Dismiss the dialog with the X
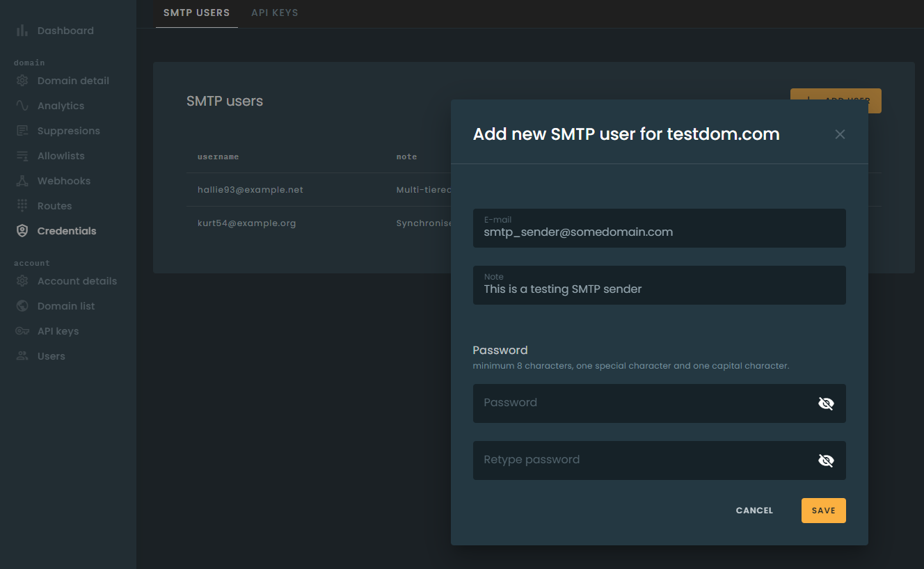 pyautogui.click(x=840, y=134)
